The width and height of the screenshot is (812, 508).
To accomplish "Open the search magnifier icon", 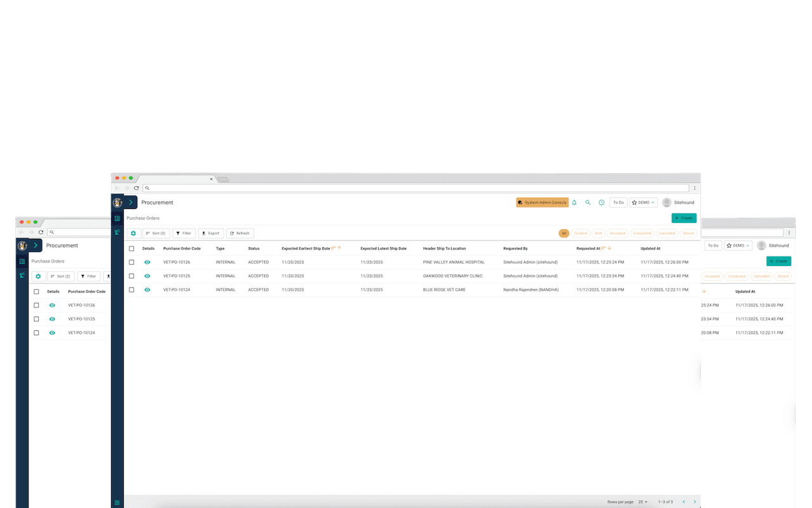I will pyautogui.click(x=587, y=202).
